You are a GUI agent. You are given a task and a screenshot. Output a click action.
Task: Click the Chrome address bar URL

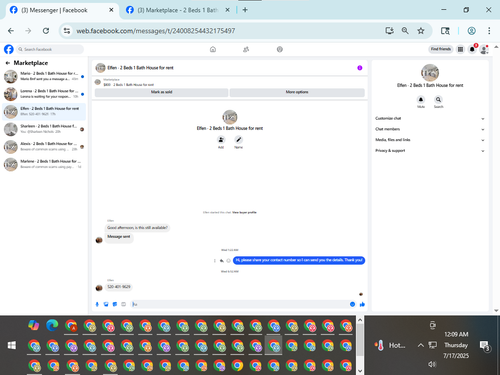156,31
